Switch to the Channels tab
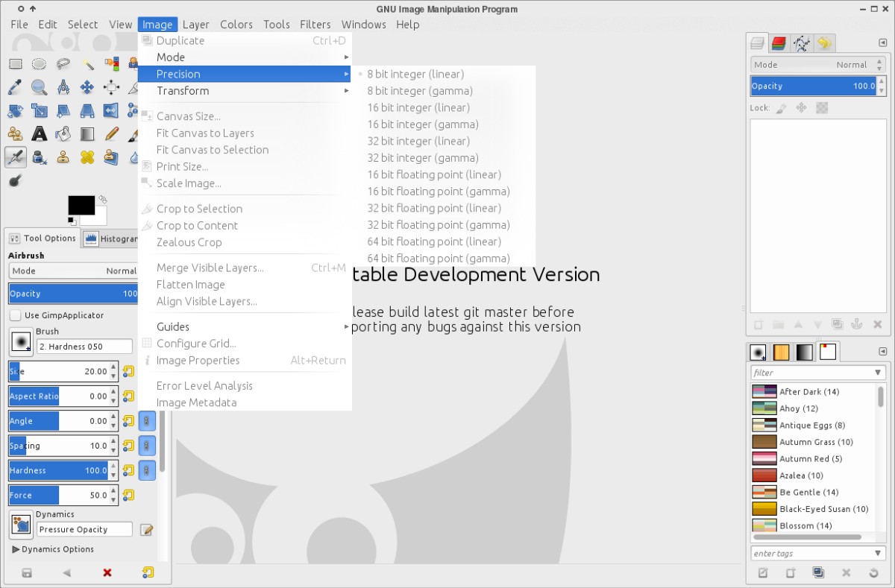The width and height of the screenshot is (895, 588). click(x=779, y=43)
